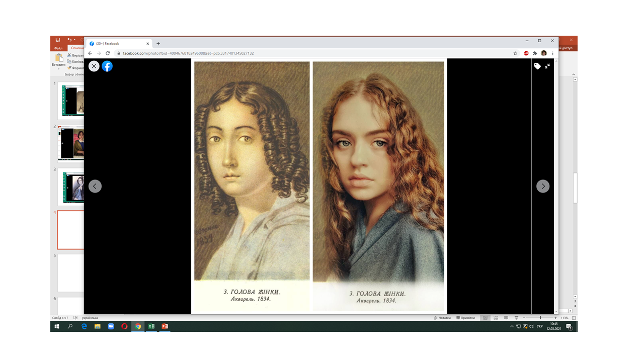Close the Facebook photo viewer
Screen dimensions: 644x362
(94, 66)
